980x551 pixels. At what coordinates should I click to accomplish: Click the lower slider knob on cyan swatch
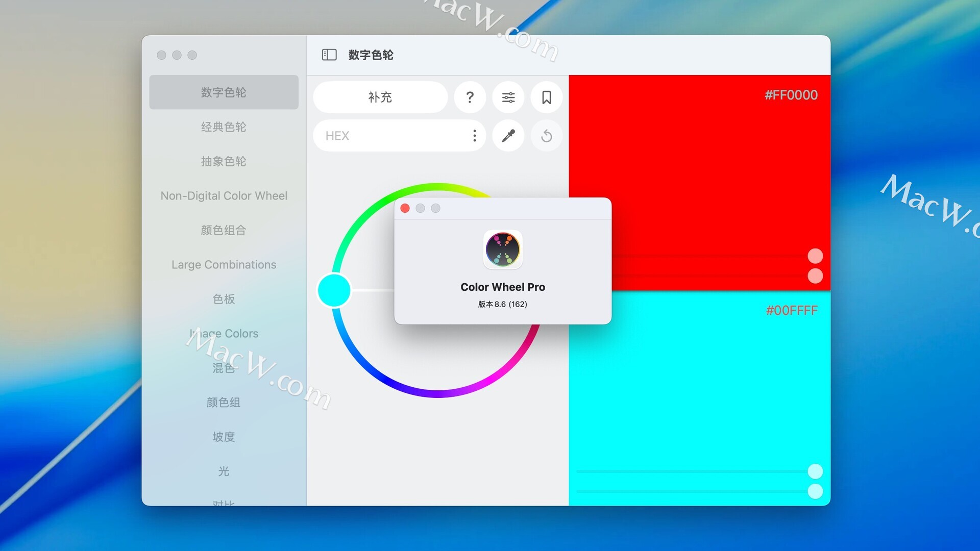tap(815, 491)
